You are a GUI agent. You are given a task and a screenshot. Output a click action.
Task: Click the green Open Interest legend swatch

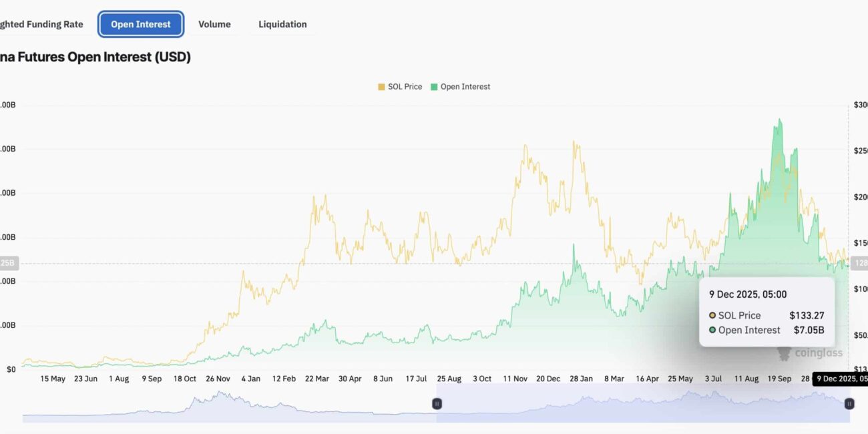pyautogui.click(x=435, y=87)
